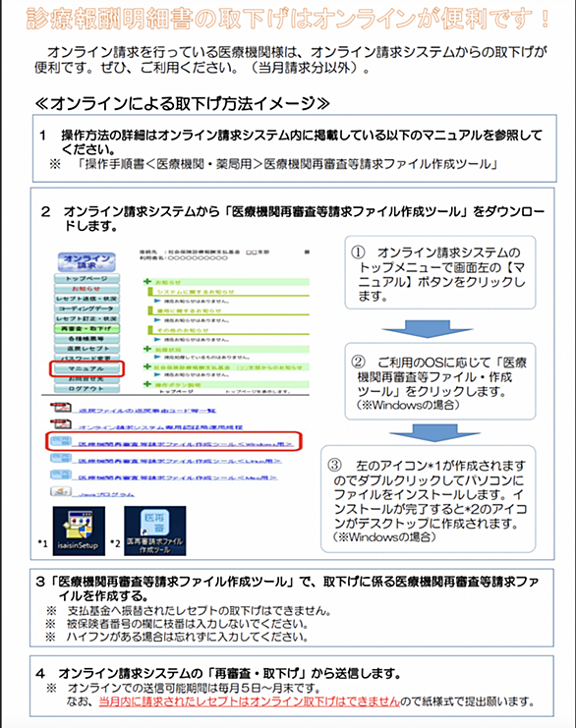Expand the お知らせ section plus icon

click(x=147, y=281)
